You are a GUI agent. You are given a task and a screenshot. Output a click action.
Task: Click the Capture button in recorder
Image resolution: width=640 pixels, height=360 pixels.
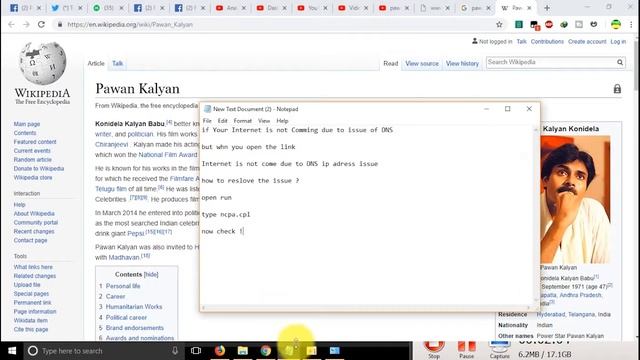(x=499, y=350)
